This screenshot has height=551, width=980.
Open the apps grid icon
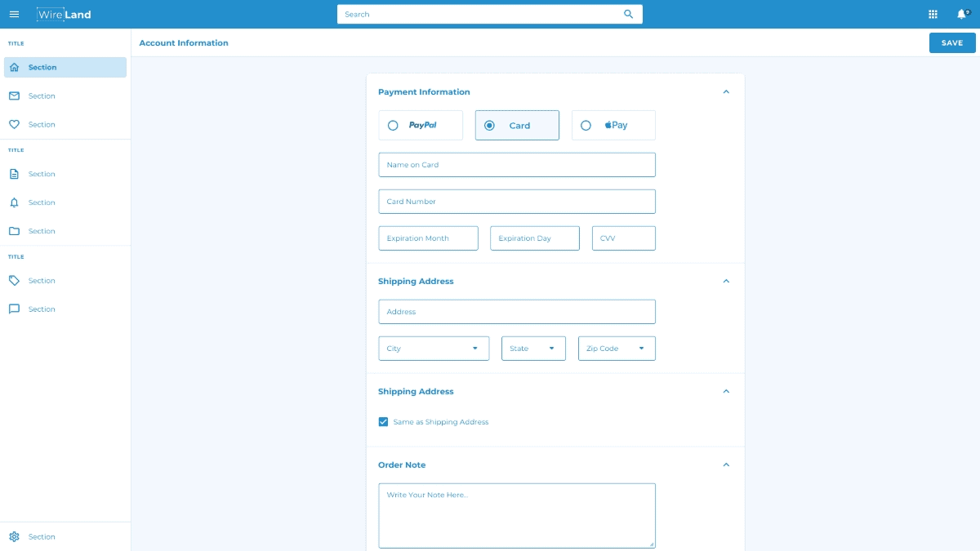point(933,14)
